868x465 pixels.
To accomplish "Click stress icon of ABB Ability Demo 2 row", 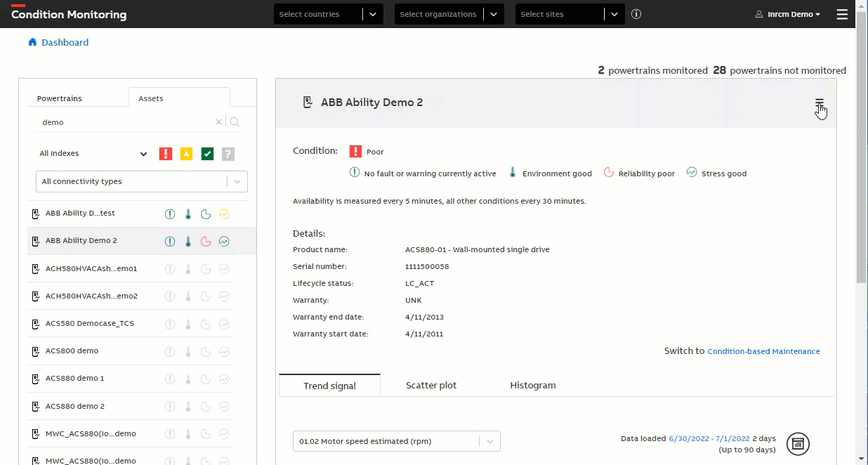I will click(x=224, y=242).
